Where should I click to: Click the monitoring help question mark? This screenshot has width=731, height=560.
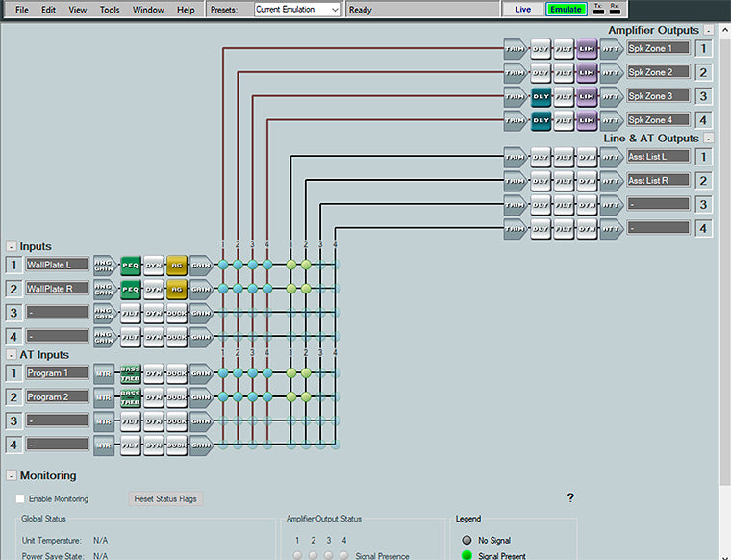570,497
